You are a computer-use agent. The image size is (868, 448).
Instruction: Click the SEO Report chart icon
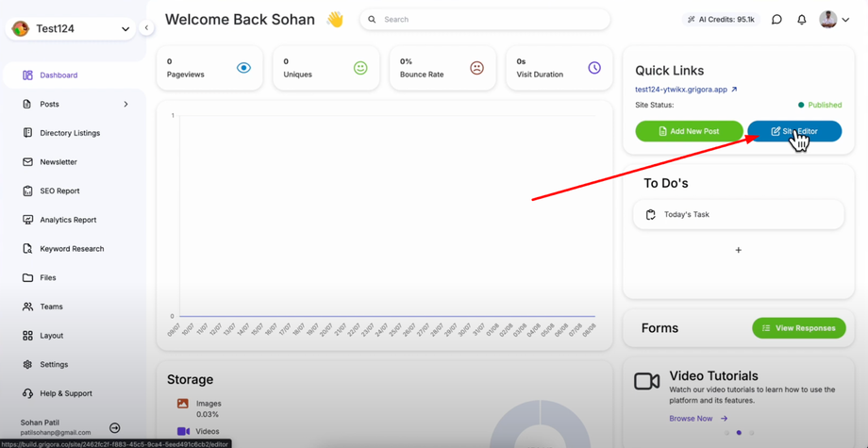pyautogui.click(x=27, y=191)
